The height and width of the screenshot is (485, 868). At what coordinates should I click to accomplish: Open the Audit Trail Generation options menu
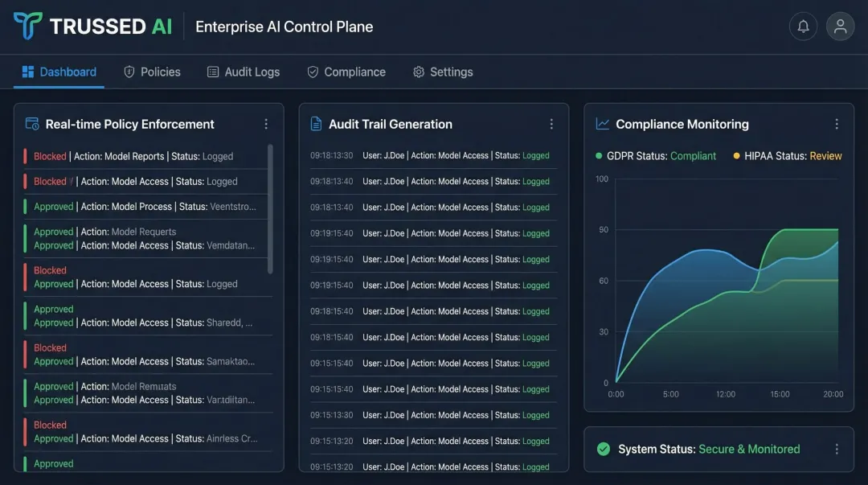point(551,124)
